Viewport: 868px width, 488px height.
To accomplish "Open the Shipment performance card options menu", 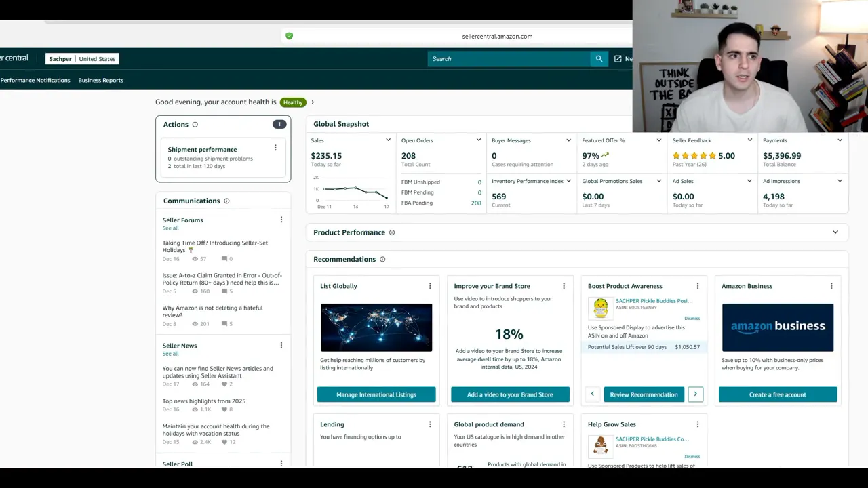I will (275, 147).
